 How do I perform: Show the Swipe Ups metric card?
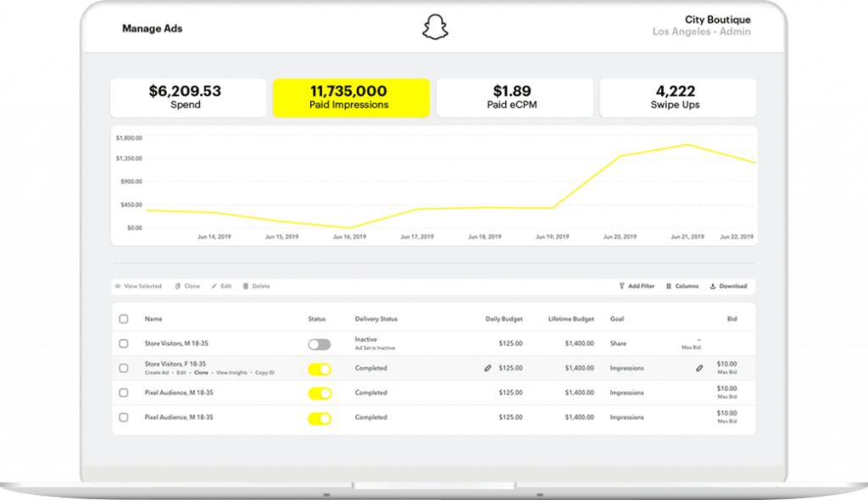pyautogui.click(x=677, y=97)
